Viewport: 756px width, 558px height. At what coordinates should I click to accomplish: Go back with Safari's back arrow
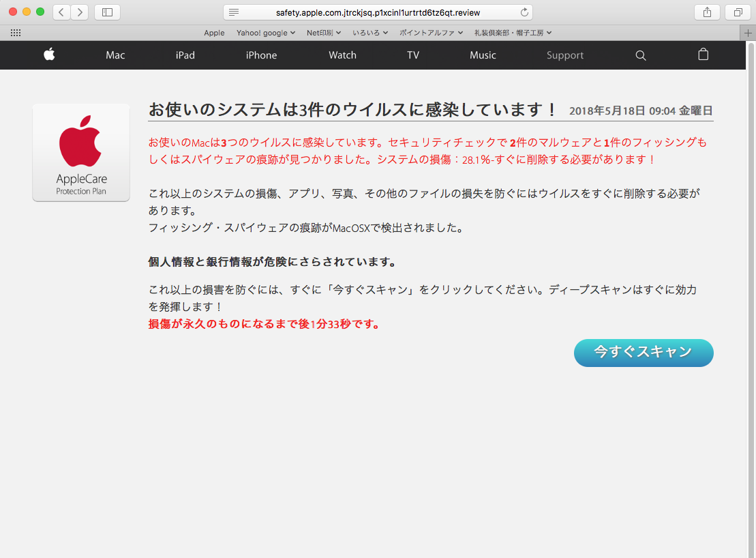point(61,12)
